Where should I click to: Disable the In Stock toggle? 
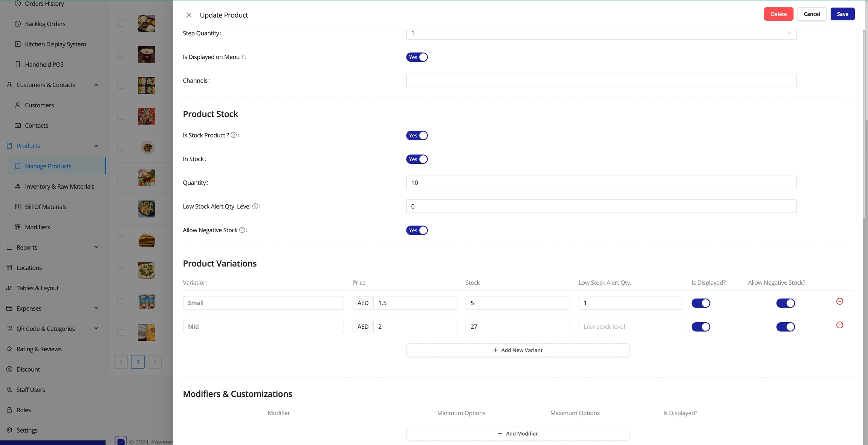(417, 159)
